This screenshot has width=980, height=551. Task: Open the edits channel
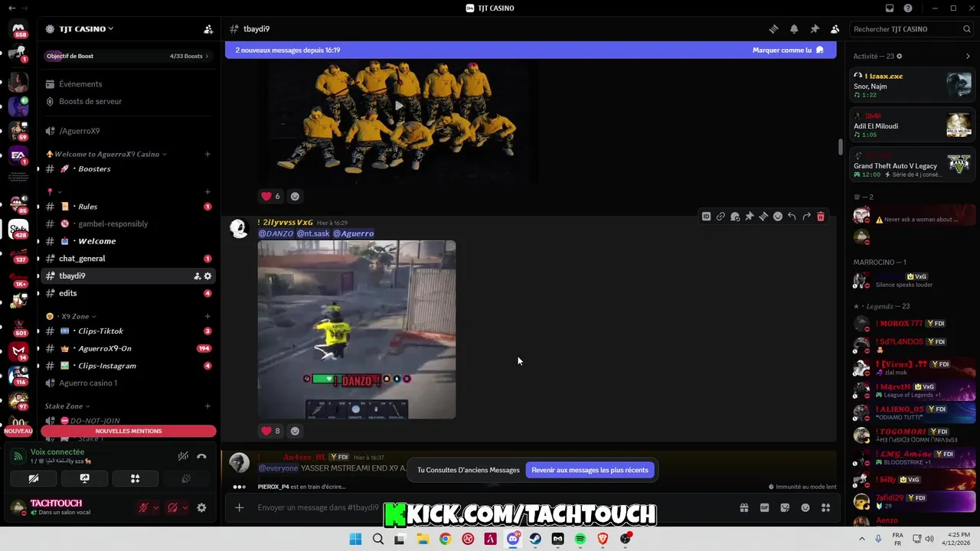tap(128, 293)
